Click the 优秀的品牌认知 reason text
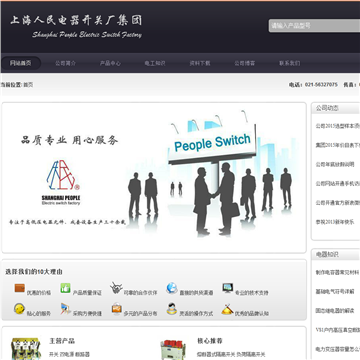Image resolution: width=360 pixels, height=360 pixels. 252,314
